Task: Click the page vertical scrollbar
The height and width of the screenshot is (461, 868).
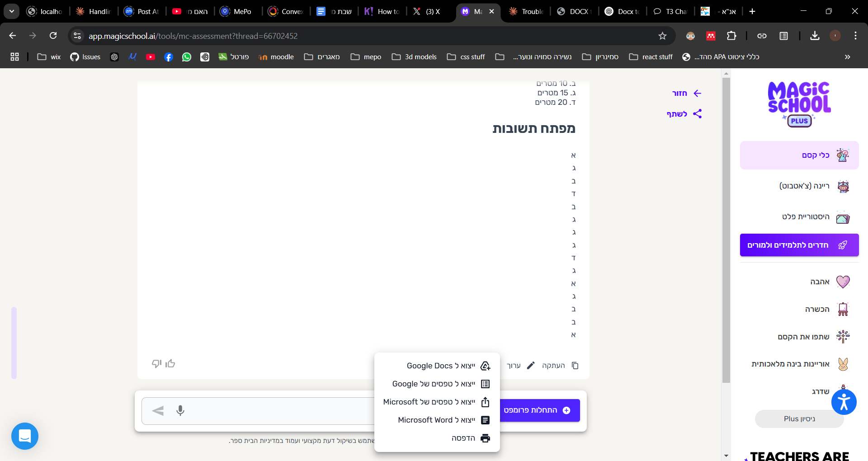Action: pos(726,230)
